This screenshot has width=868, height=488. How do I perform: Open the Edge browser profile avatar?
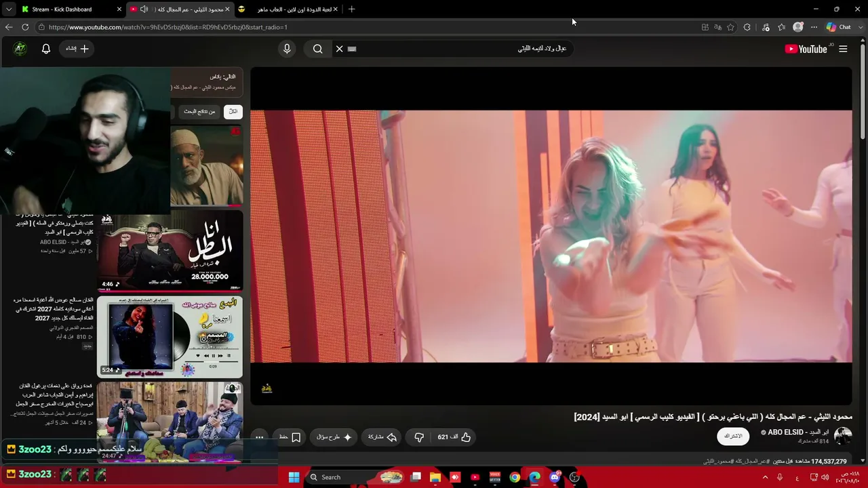click(798, 27)
